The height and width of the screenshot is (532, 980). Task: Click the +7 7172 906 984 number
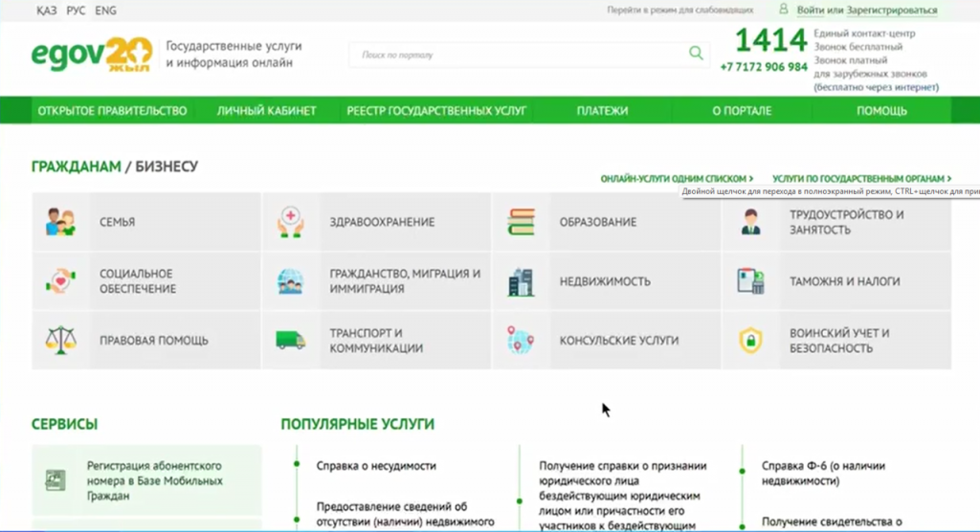click(764, 67)
